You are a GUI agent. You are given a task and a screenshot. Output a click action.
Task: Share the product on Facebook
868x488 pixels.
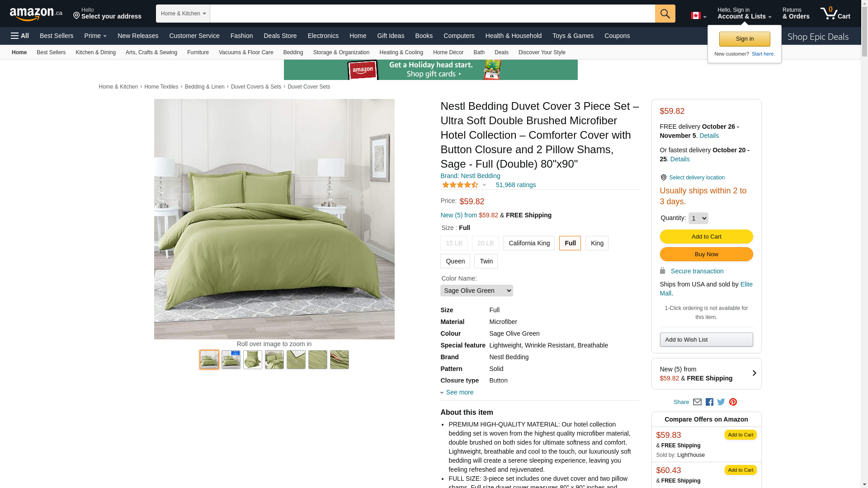click(x=709, y=402)
